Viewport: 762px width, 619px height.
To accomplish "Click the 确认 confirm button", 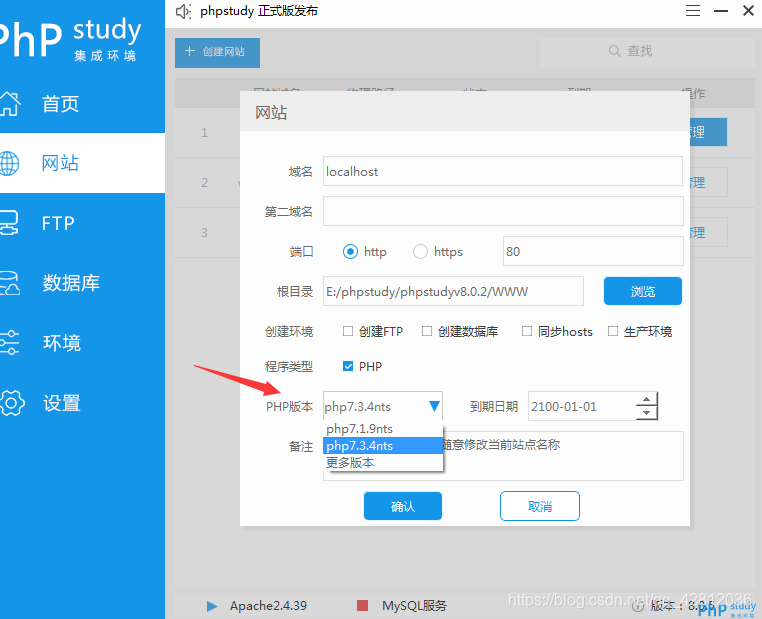I will click(403, 506).
